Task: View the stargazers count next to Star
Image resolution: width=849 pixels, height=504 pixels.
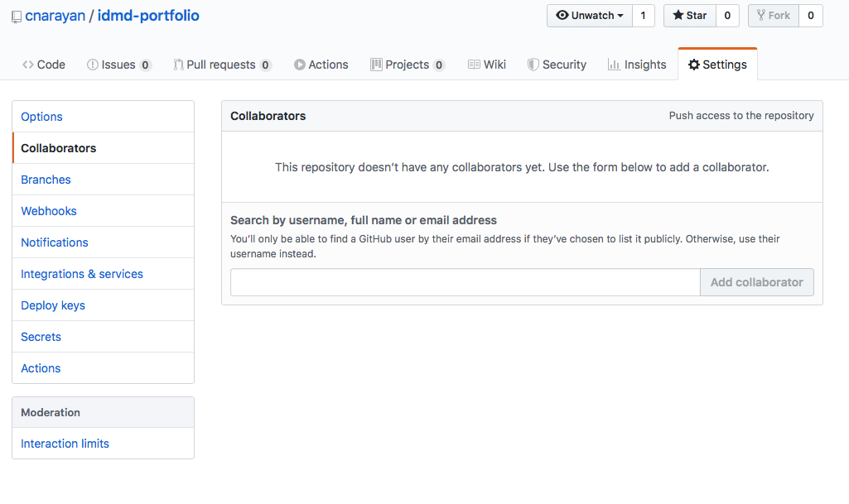Action: coord(727,16)
